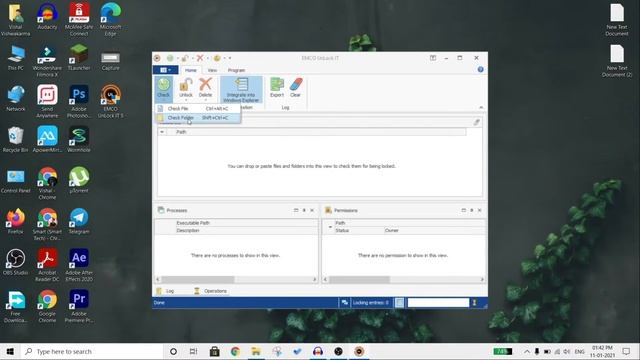Maximize the Processes panel
The image size is (640, 360).
click(296, 210)
